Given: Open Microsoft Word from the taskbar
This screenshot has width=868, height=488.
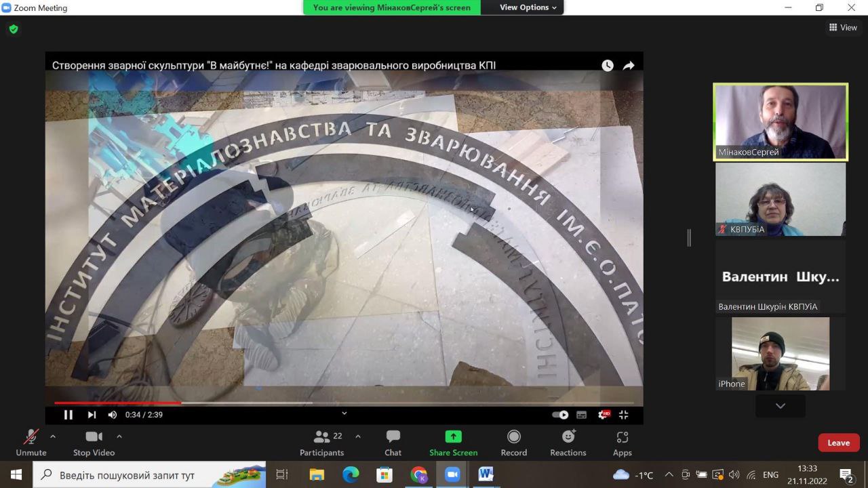Looking at the screenshot, I should tap(486, 475).
